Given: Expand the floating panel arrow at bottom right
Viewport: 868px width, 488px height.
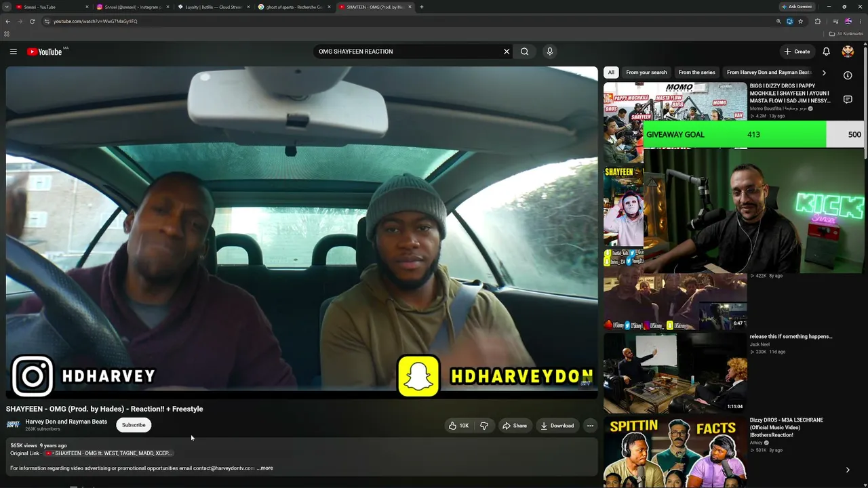Looking at the screenshot, I should tap(848, 470).
